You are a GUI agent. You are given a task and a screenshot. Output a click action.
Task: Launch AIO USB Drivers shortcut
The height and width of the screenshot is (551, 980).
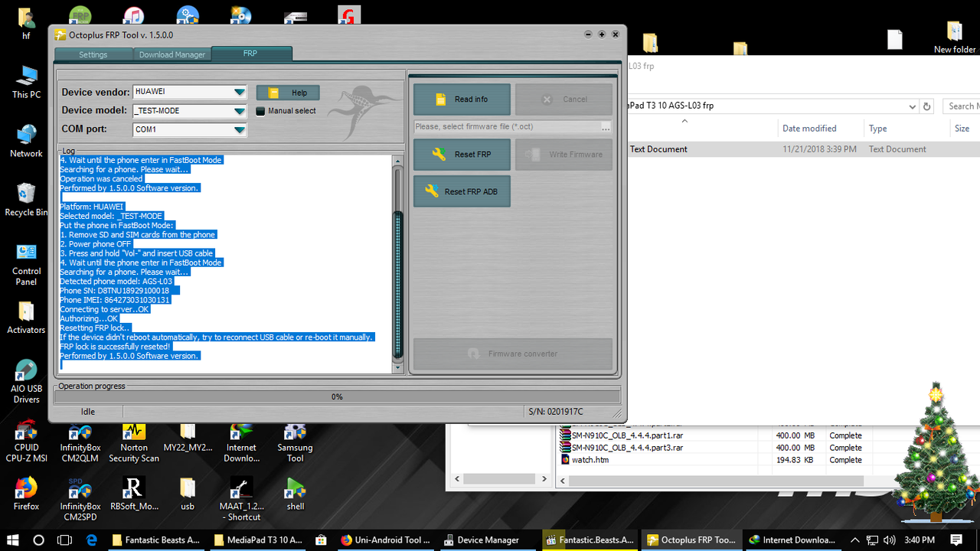(x=26, y=382)
